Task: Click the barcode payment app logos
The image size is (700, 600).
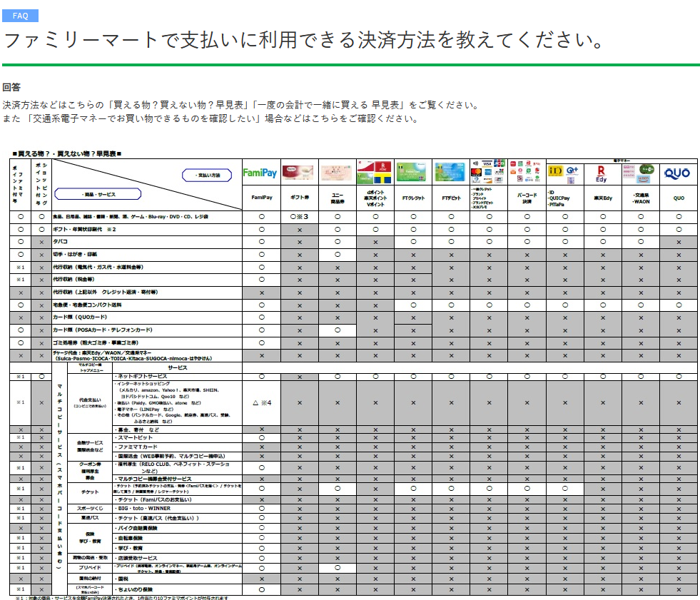Action: 527,172
